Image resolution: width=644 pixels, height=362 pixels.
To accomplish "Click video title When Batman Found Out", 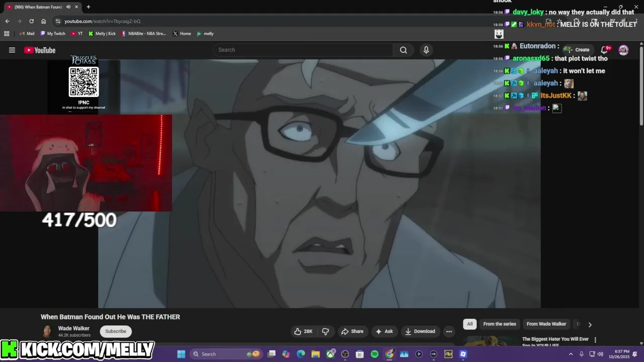I will click(110, 317).
